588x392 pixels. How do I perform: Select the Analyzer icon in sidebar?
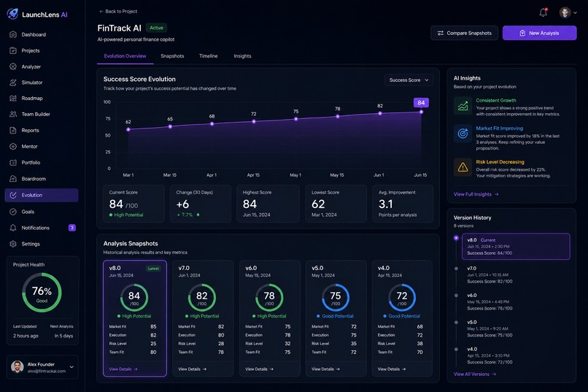point(13,66)
